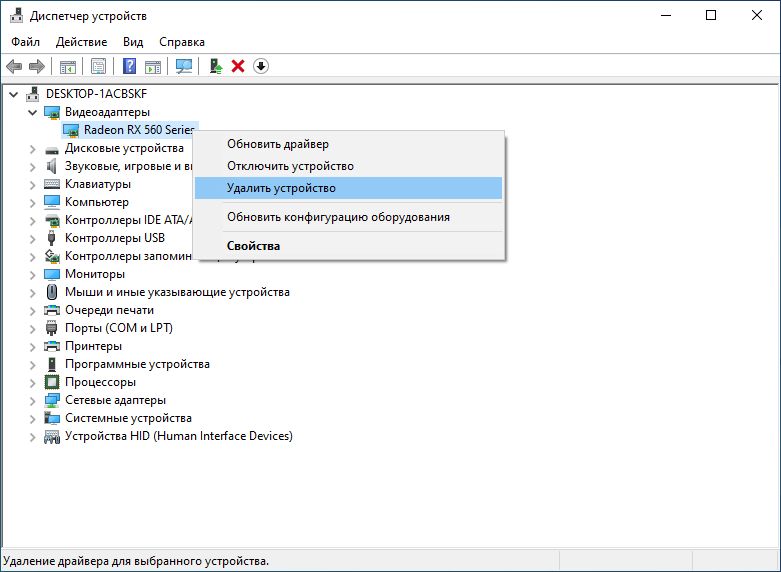Click the sound devices speaker icon
Image resolution: width=781 pixels, height=572 pixels.
coord(51,166)
